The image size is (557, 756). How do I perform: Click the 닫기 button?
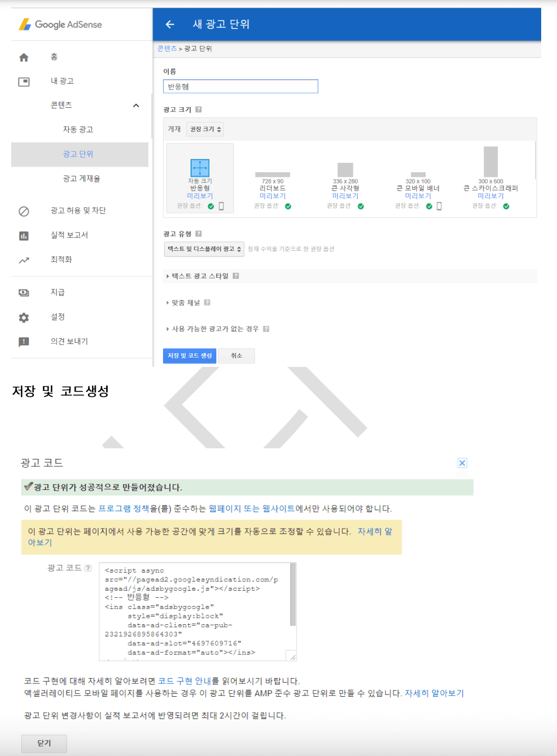(x=44, y=743)
